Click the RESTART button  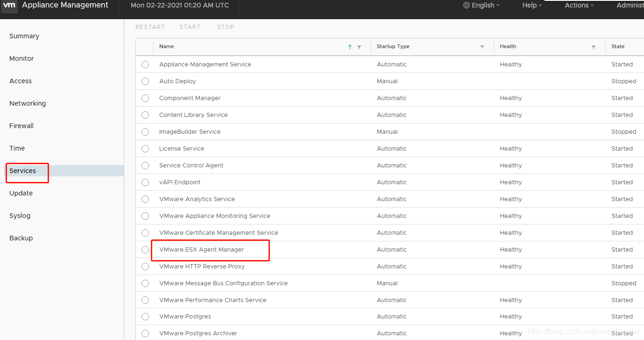point(150,27)
